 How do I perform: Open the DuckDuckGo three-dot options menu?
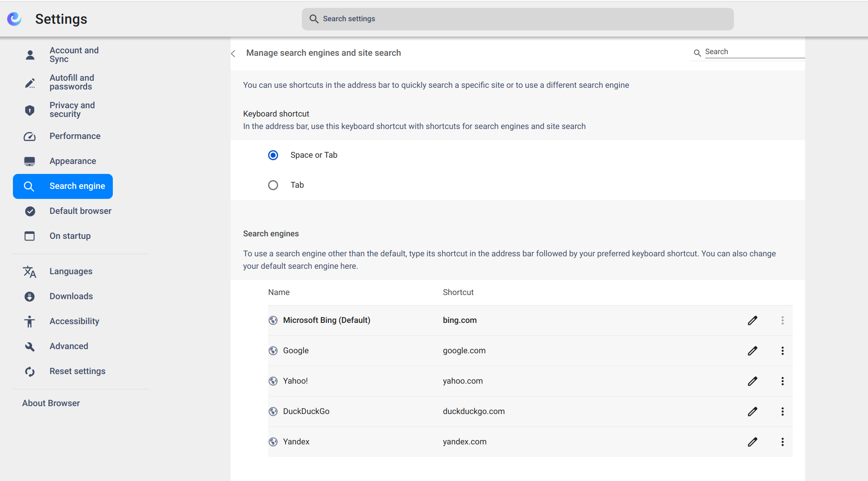coord(783,412)
